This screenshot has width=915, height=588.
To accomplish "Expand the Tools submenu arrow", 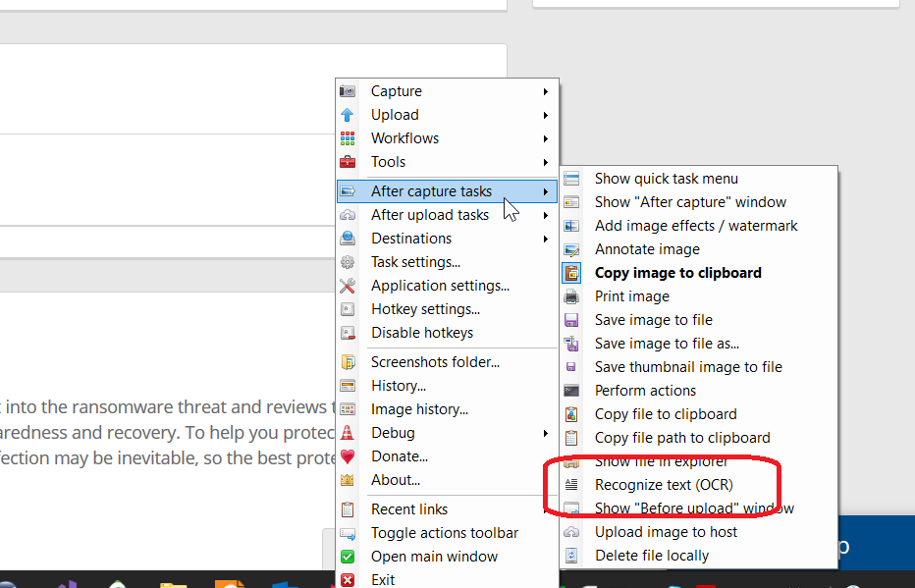I will pos(546,162).
